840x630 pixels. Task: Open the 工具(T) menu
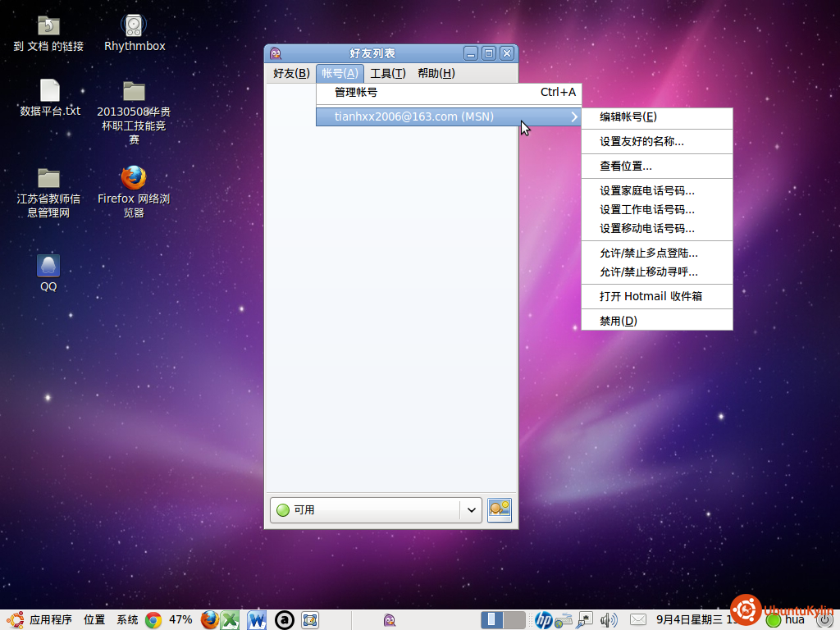(x=387, y=73)
